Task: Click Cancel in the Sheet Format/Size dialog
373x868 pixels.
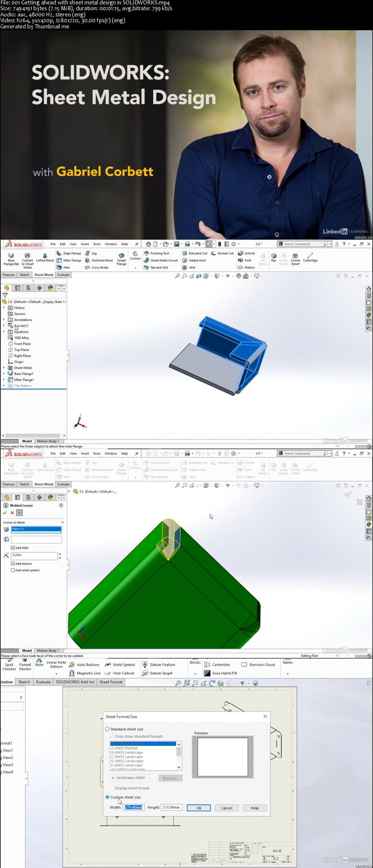Action: click(x=227, y=808)
